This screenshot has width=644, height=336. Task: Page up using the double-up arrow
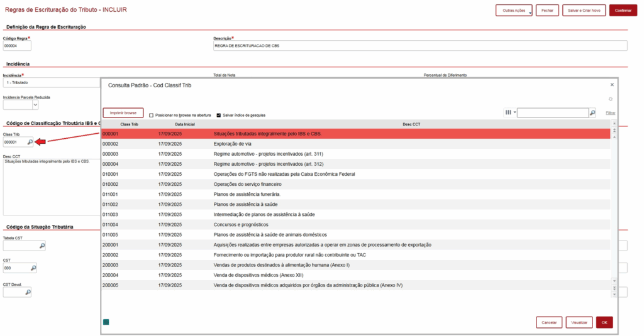tap(614, 130)
